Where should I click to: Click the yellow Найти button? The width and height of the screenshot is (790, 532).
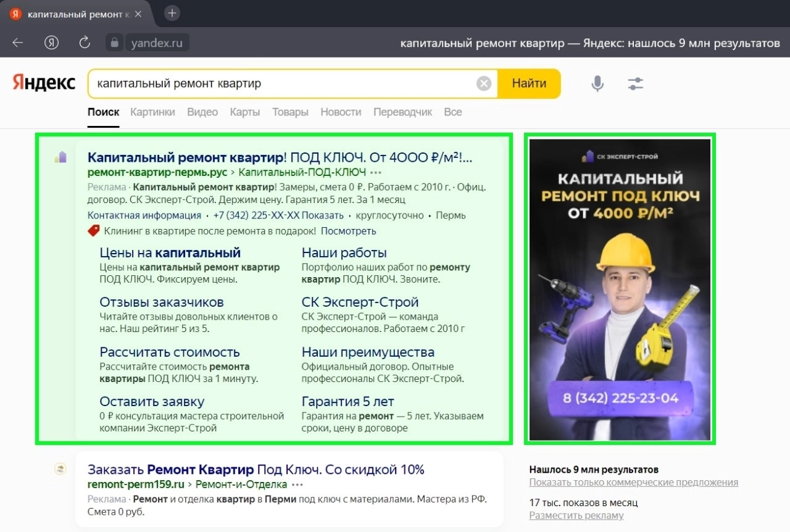click(x=529, y=83)
